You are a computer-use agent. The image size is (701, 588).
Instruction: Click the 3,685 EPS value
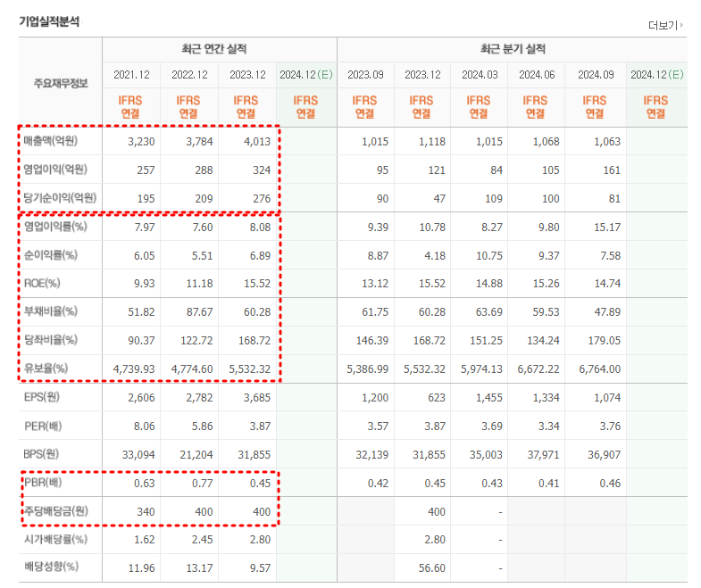coord(257,398)
